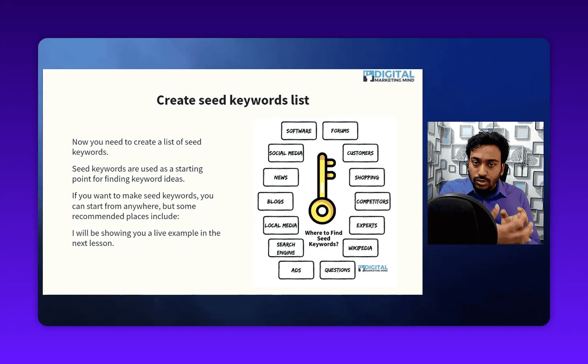Screen dimensions: 588x364
Task: Select the SOFTWARE box in the diagram
Action: click(298, 130)
